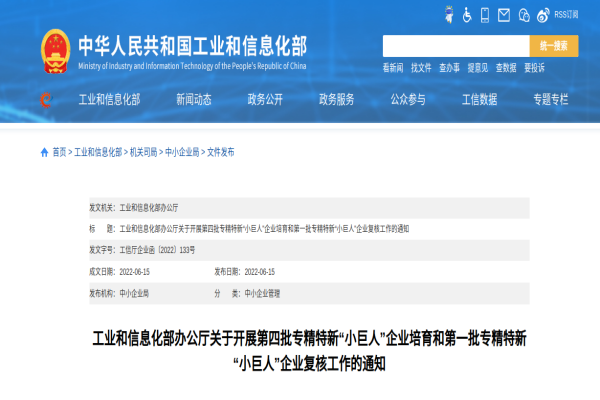The image size is (600, 400).
Task: Click the orange swirl icon in navigation bar
Action: coord(46,100)
